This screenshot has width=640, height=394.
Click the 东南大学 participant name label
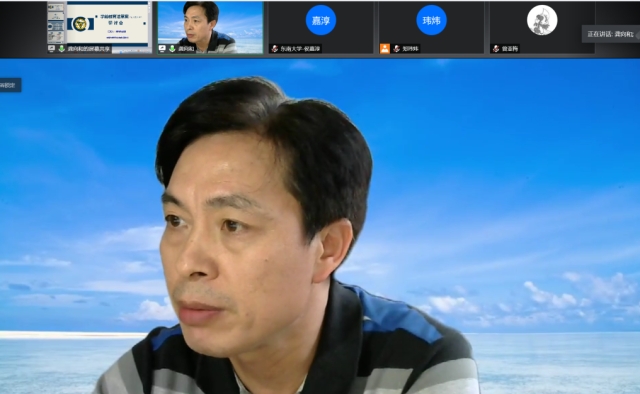[x=300, y=49]
